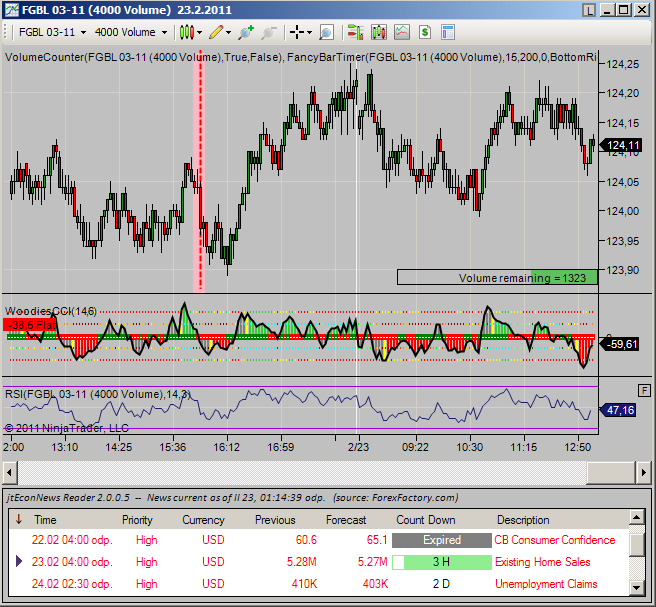Viewport: 656px width, 607px height.
Task: Sort news by Priority column header
Action: 137,520
